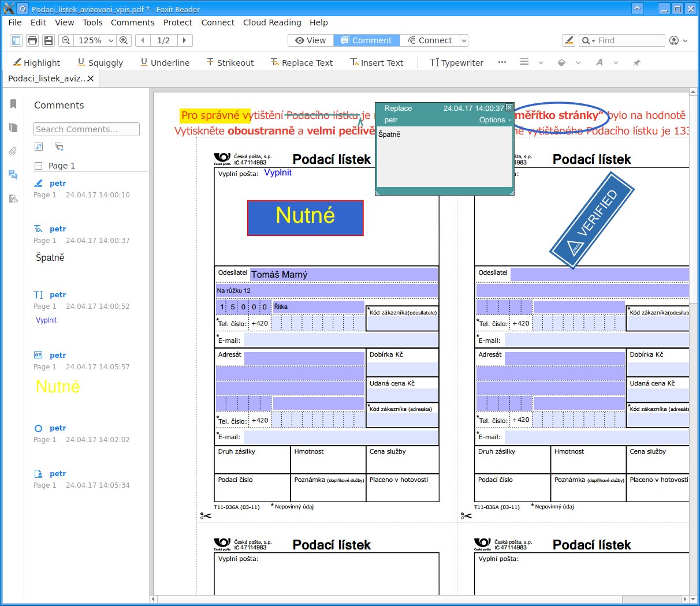Click the Print icon
Screen dimensions: 700x606
[x=32, y=40]
